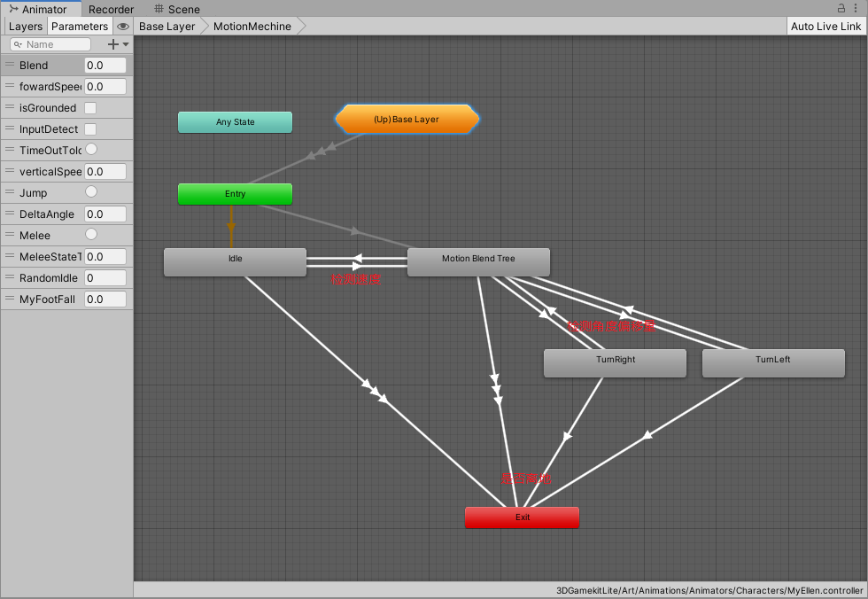
Task: Open the Animator kebab menu (three dots)
Action: [x=856, y=8]
